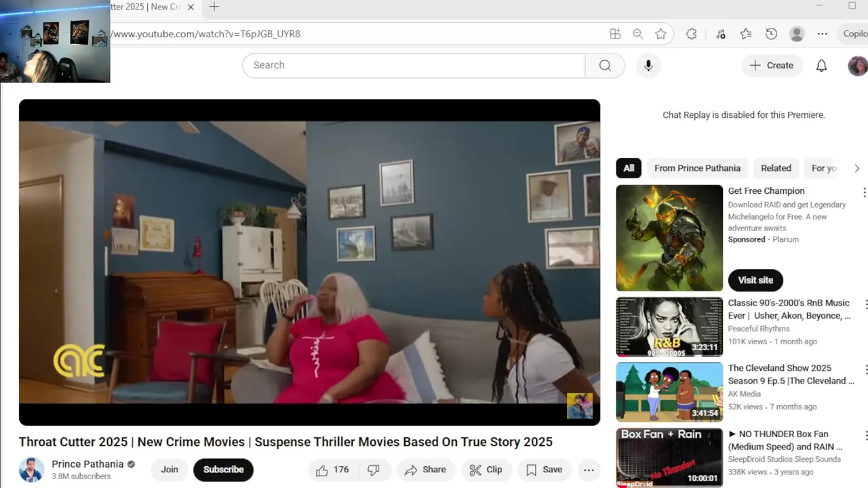Screen dimensions: 868x488
Task: Open browser history clock icon
Action: 771,34
